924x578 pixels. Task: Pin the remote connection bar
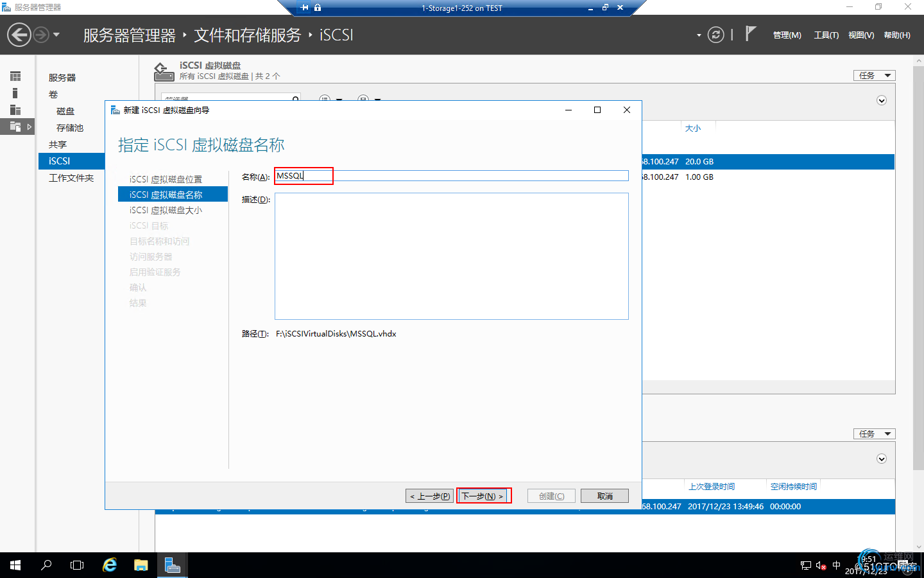tap(304, 8)
